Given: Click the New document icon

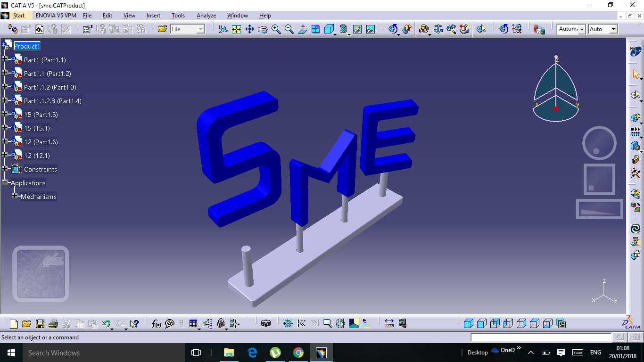Looking at the screenshot, I should 14,324.
